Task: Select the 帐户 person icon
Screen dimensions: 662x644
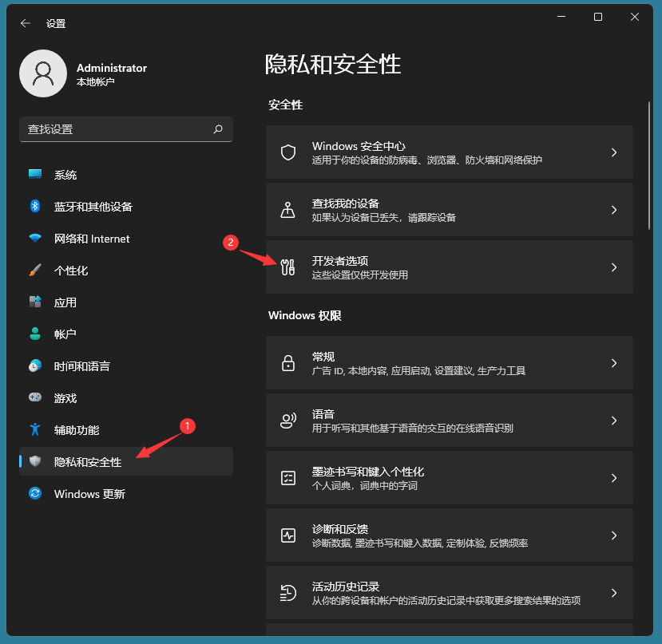Action: point(35,334)
